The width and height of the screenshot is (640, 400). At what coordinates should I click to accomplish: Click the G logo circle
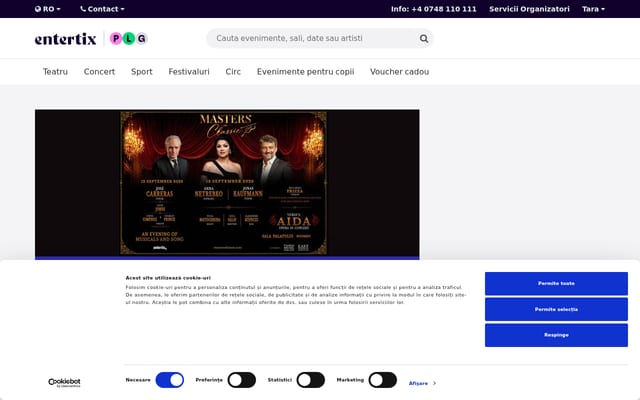coord(141,38)
